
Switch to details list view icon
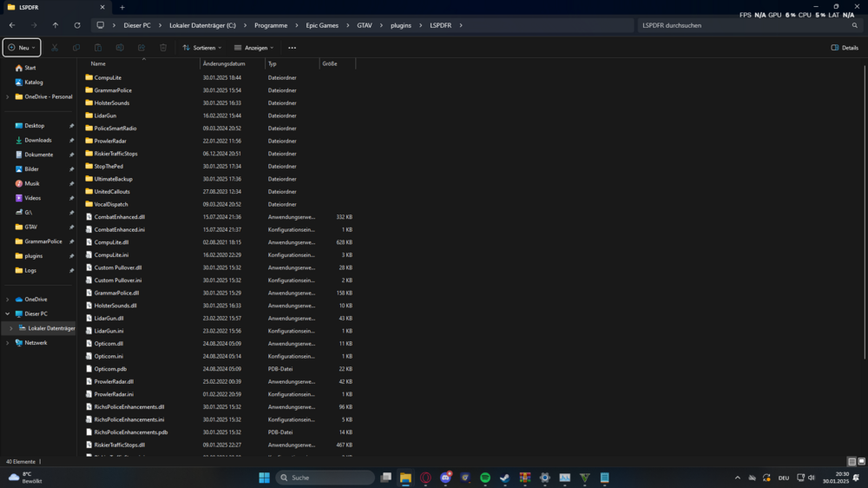(x=852, y=461)
